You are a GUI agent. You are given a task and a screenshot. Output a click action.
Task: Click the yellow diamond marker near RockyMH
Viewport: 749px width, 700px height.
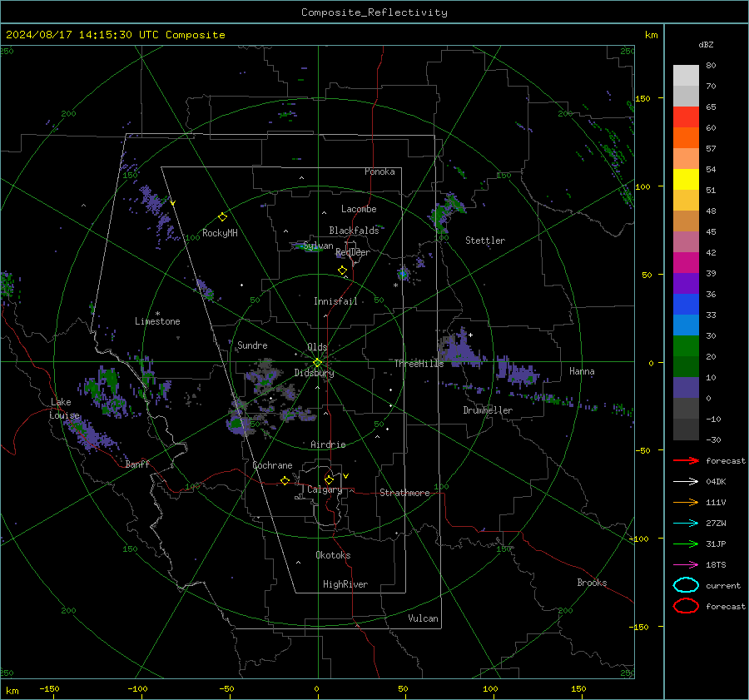point(222,217)
